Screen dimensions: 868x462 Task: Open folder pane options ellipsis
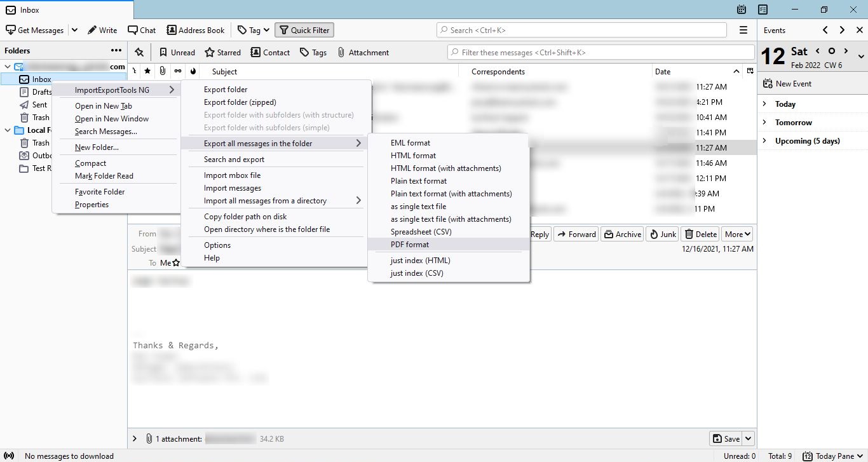(x=116, y=50)
